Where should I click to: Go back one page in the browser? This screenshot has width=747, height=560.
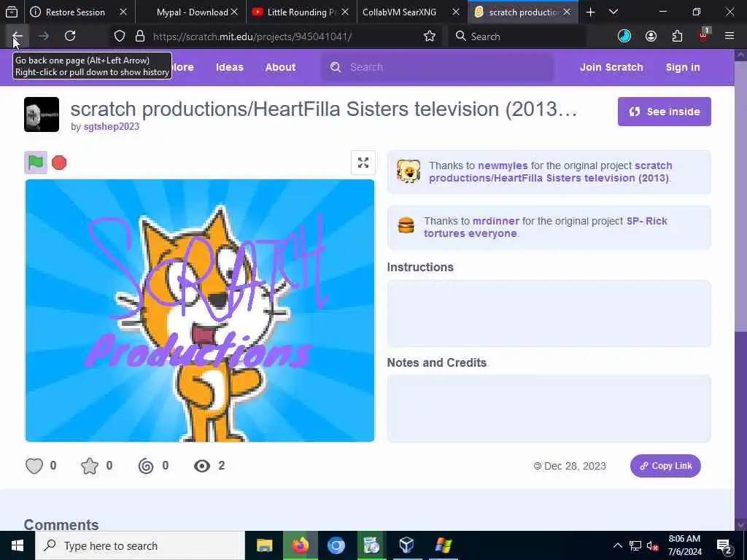tap(18, 36)
